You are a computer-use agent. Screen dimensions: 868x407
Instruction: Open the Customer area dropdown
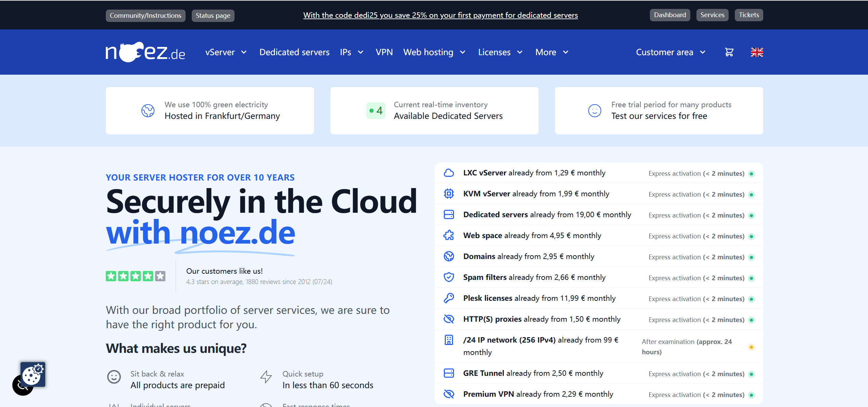tap(671, 52)
